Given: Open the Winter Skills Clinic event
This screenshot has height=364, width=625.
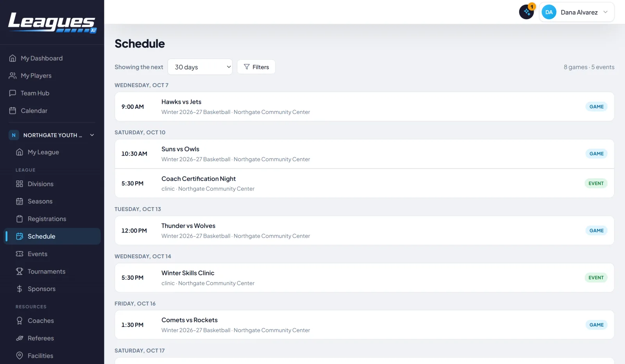Looking at the screenshot, I should tap(364, 278).
